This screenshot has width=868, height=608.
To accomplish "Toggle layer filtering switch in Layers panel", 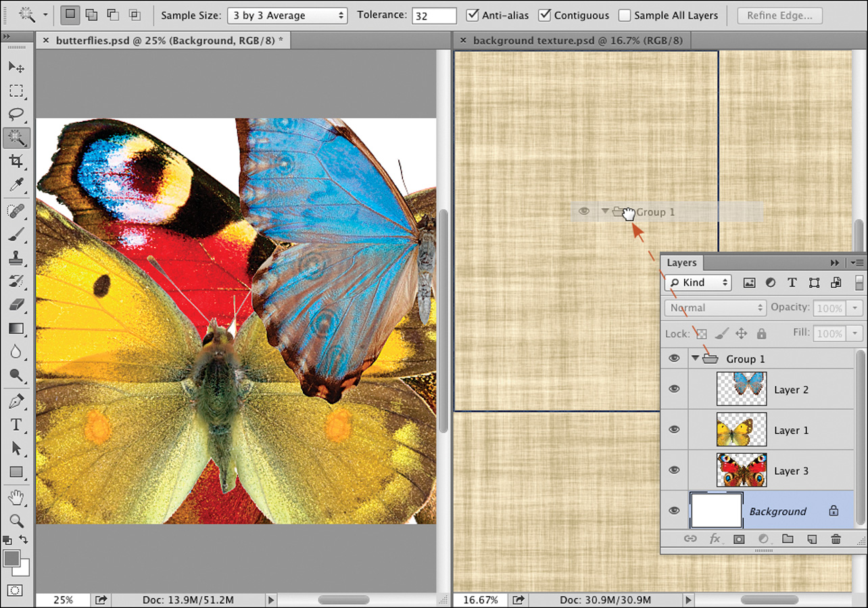I will tap(859, 283).
